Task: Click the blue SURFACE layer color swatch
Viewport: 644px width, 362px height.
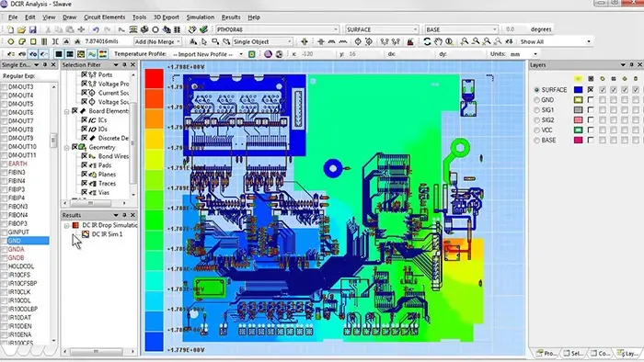Action: 579,90
